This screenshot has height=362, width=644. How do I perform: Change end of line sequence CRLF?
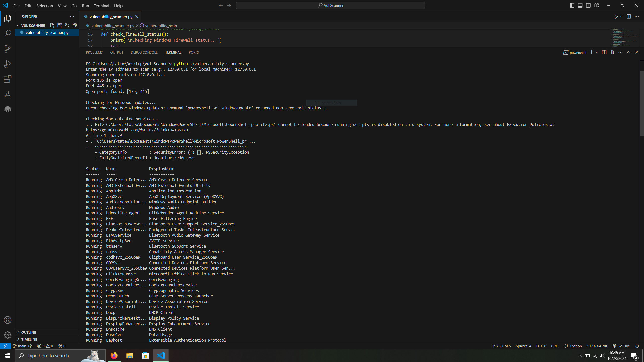click(x=555, y=346)
